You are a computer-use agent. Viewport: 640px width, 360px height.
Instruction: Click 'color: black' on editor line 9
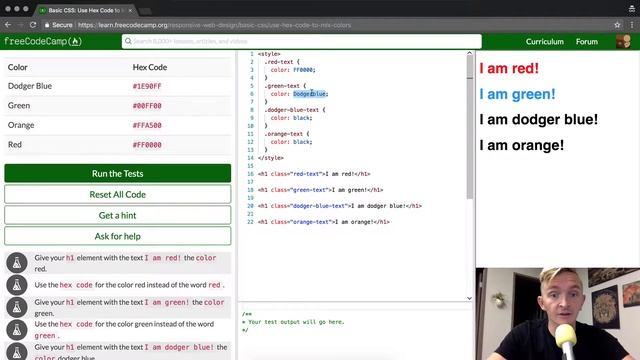(291, 118)
